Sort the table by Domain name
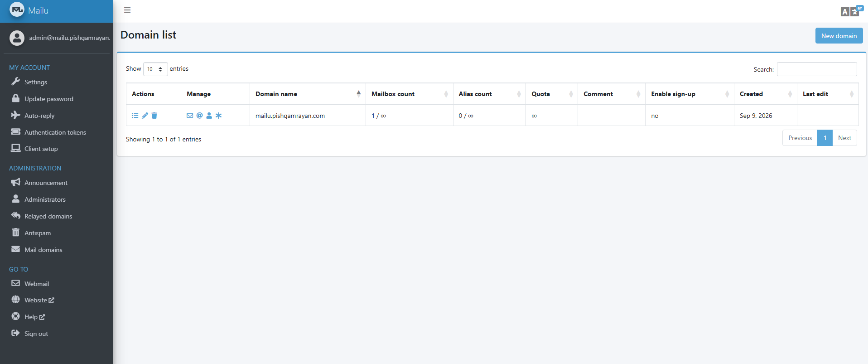The width and height of the screenshot is (868, 364). point(308,94)
